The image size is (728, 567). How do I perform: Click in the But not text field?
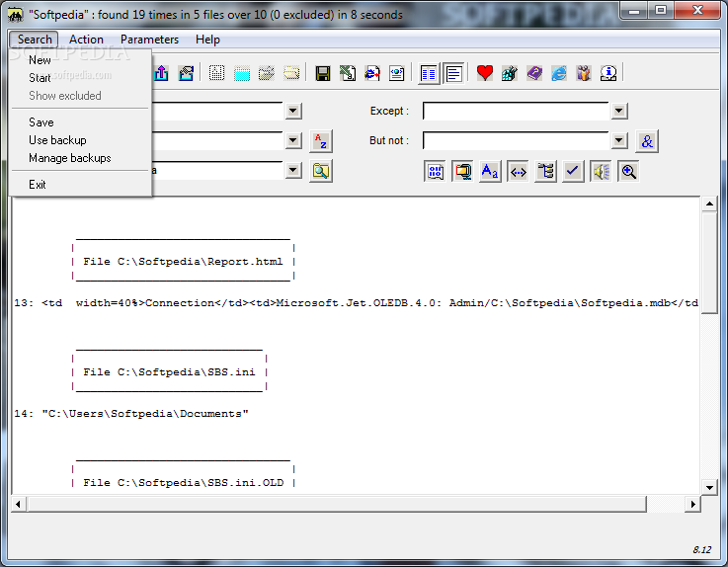click(x=516, y=140)
